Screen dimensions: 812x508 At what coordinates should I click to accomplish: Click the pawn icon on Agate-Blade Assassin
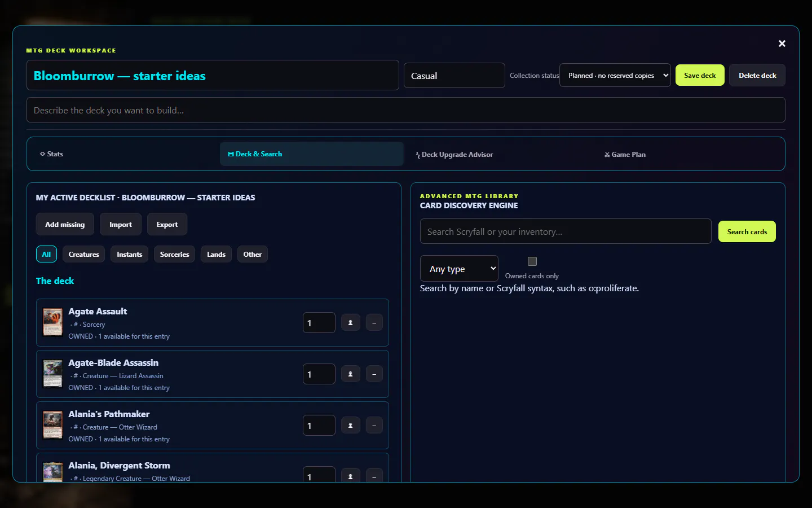click(x=350, y=374)
